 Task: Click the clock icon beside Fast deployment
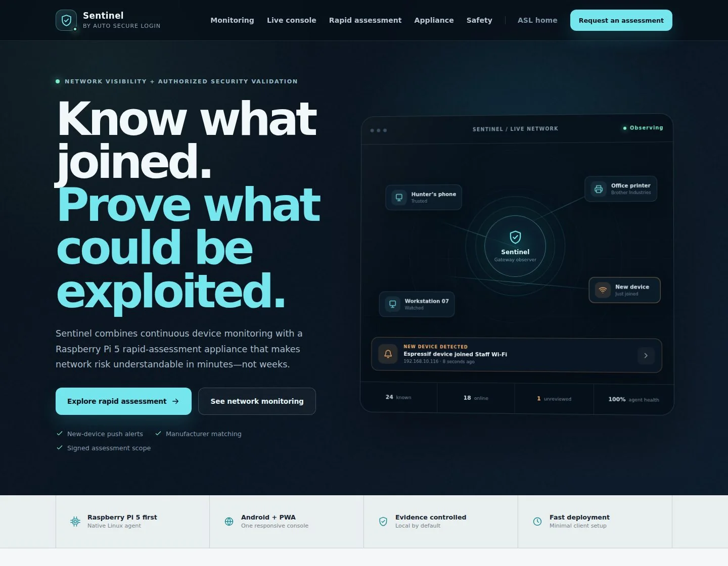[537, 522]
